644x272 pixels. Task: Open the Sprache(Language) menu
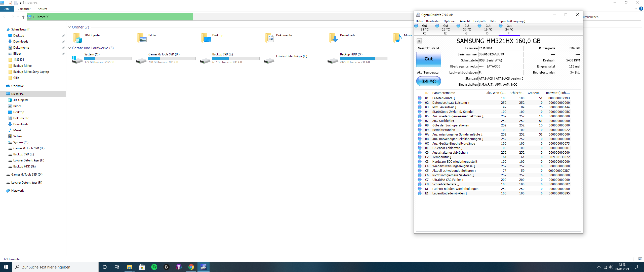point(512,21)
